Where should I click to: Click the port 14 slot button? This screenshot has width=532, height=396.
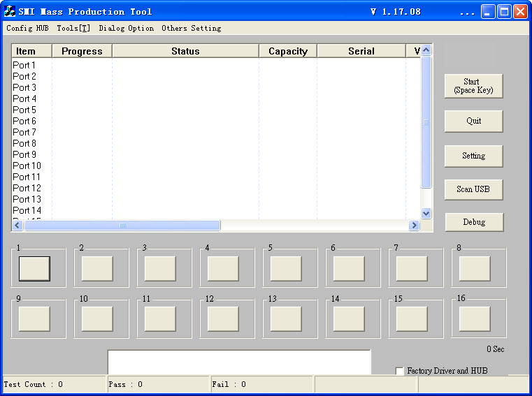pyautogui.click(x=349, y=318)
